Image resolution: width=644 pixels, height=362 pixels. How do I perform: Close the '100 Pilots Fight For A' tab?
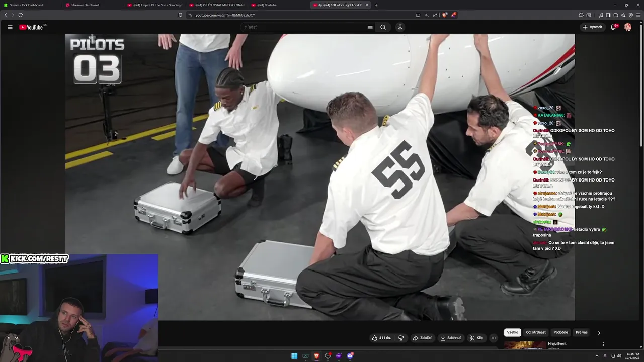click(367, 5)
